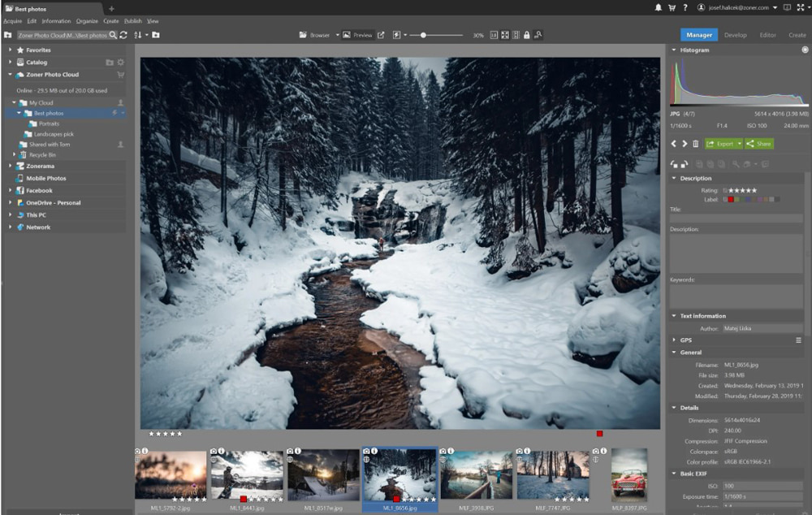Refresh the Zoner Photo Cloud folder view
This screenshot has height=515, width=812.
123,35
